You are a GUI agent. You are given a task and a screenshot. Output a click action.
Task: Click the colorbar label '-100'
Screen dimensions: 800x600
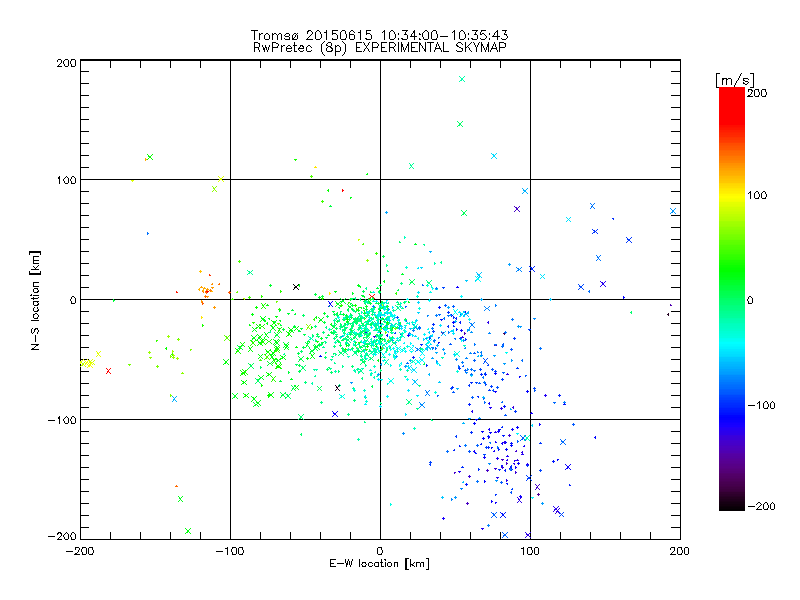tap(761, 405)
